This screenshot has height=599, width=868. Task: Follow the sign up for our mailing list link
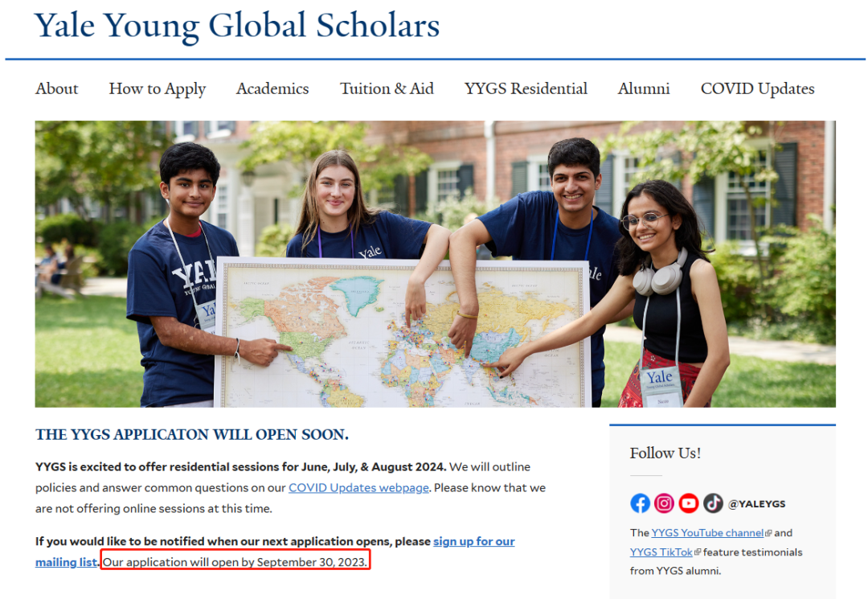click(473, 541)
